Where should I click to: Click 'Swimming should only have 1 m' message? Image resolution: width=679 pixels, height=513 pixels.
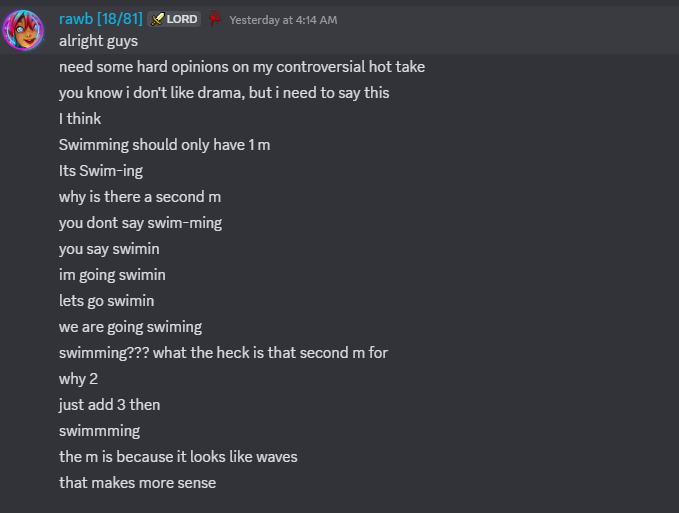(x=165, y=145)
